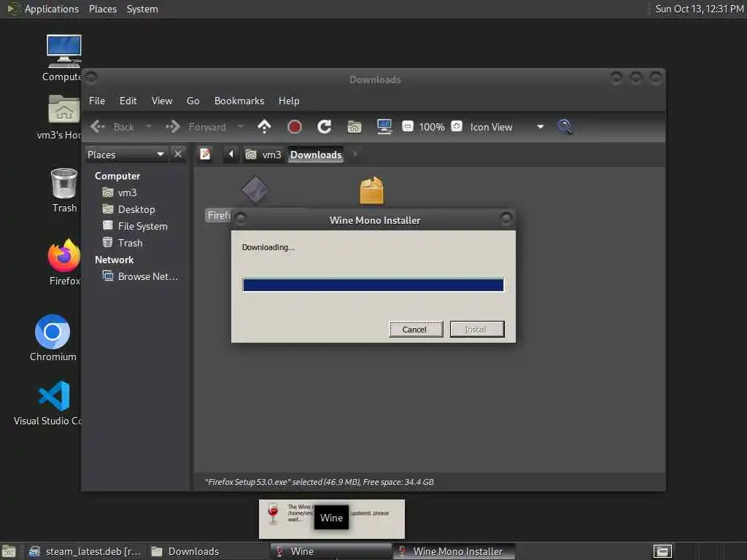747x560 pixels.
Task: Select the Firefox Setup exe file icon
Action: pyautogui.click(x=255, y=190)
